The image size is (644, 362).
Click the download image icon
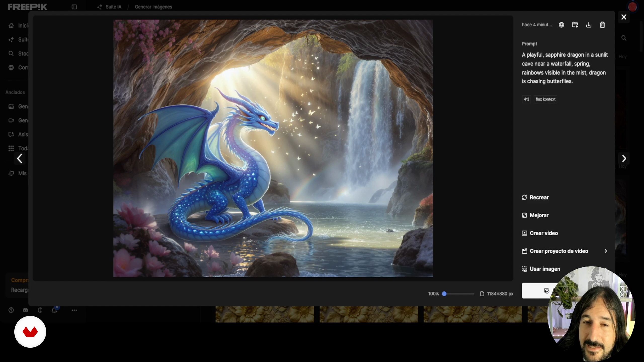pos(588,25)
